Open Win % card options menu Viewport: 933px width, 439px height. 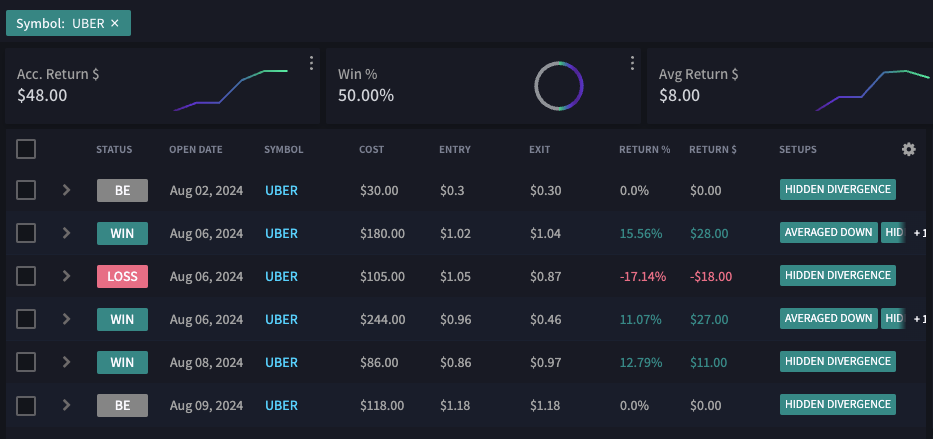[633, 64]
